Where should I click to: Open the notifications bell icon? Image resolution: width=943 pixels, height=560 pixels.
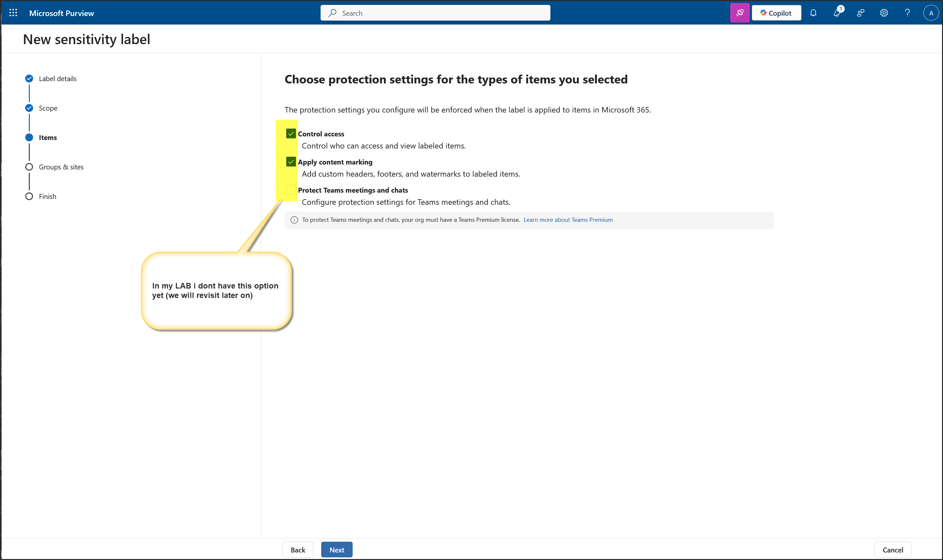tap(813, 13)
